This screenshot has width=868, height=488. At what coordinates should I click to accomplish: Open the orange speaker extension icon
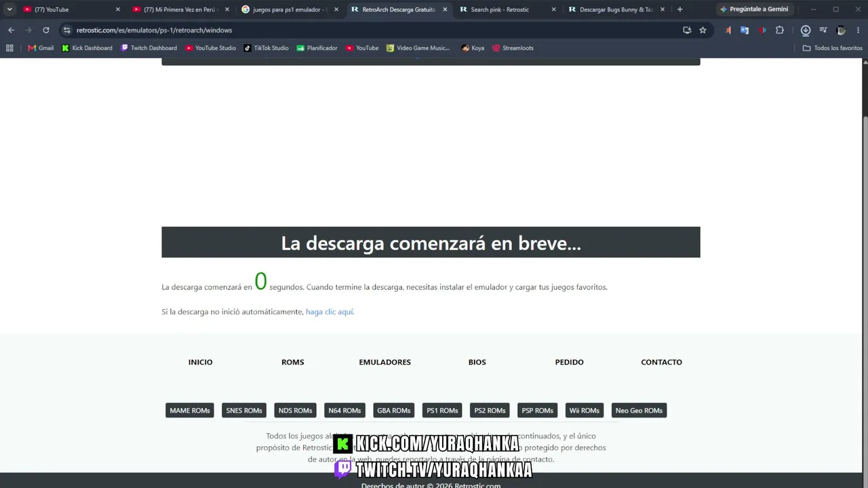[x=728, y=30]
